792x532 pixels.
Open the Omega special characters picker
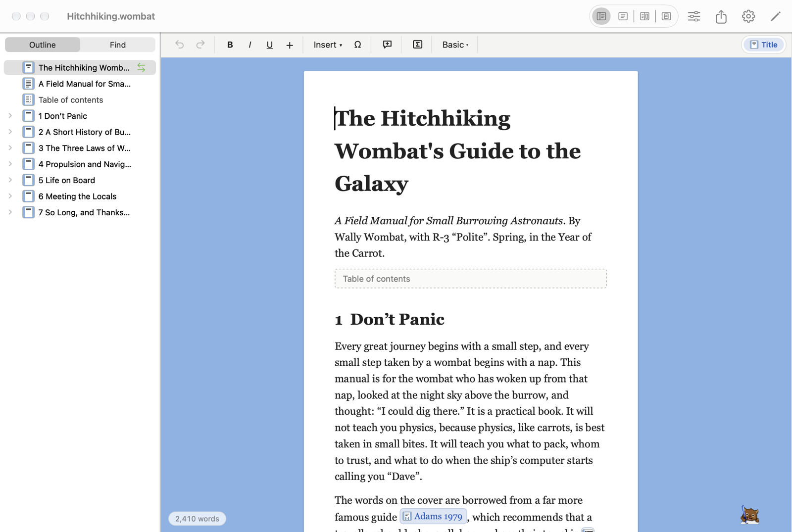(357, 45)
